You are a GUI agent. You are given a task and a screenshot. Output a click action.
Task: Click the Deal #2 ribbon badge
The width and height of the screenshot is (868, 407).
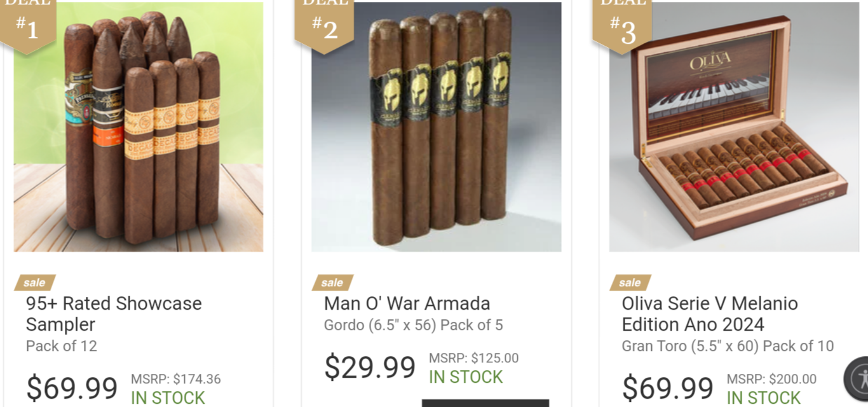pos(324,24)
